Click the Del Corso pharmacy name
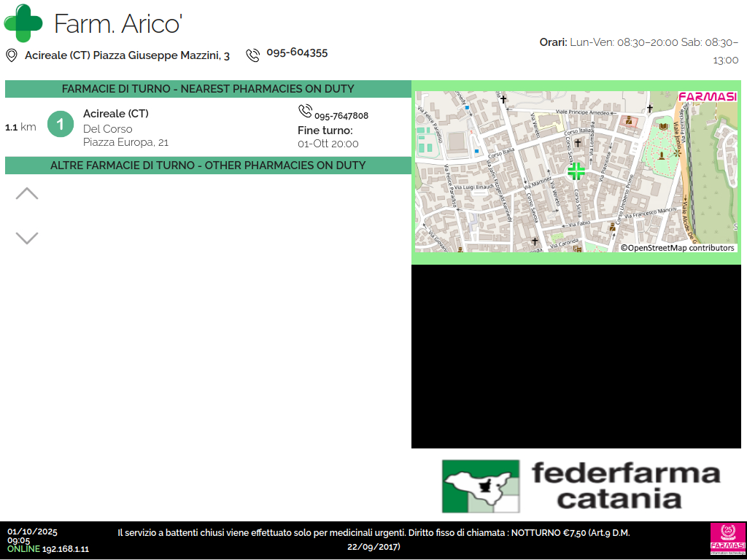This screenshot has width=747, height=560. [108, 129]
